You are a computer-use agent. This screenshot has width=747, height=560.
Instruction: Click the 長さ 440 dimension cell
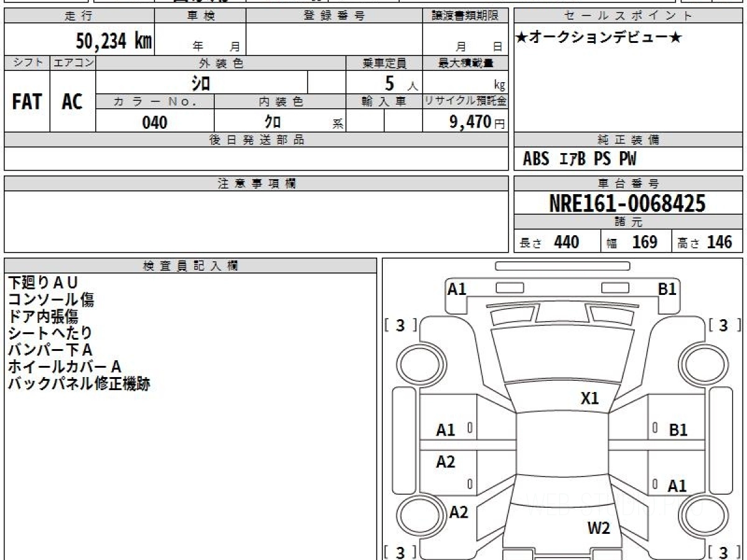557,242
